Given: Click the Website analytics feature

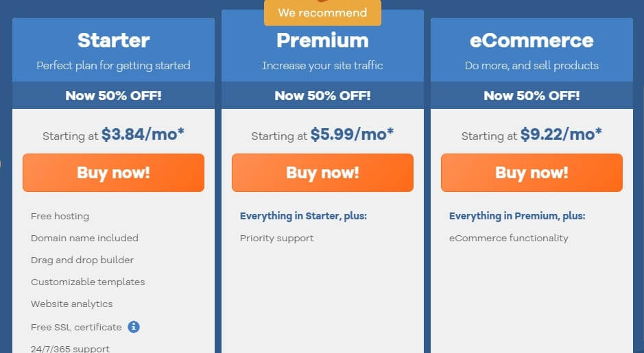Looking at the screenshot, I should pyautogui.click(x=71, y=304).
